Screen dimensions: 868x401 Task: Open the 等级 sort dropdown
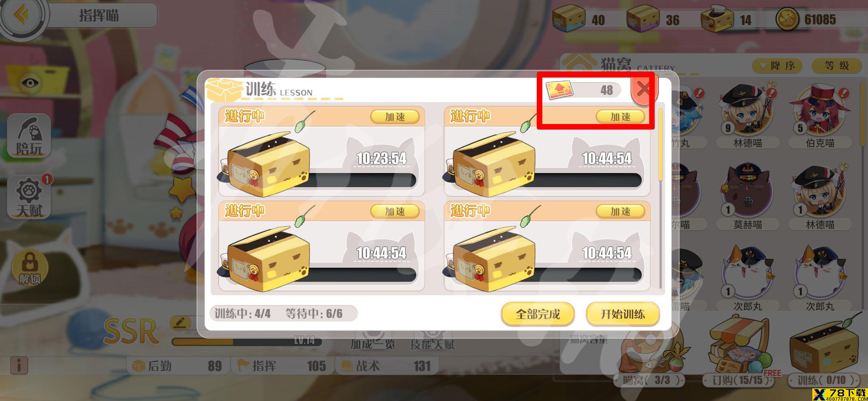tap(837, 66)
